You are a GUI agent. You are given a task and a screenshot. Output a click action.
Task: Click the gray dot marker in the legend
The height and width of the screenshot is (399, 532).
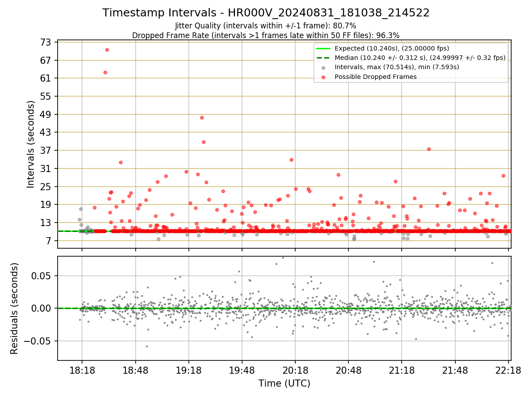pyautogui.click(x=323, y=67)
